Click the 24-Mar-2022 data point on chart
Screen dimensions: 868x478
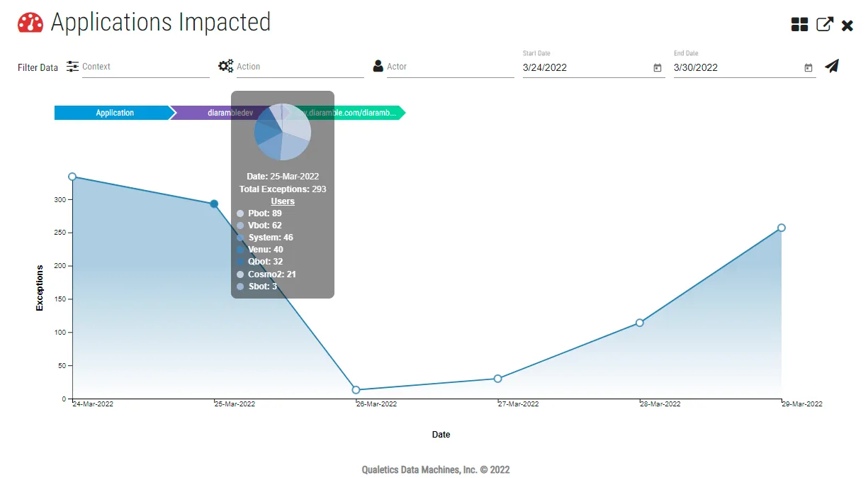click(72, 177)
